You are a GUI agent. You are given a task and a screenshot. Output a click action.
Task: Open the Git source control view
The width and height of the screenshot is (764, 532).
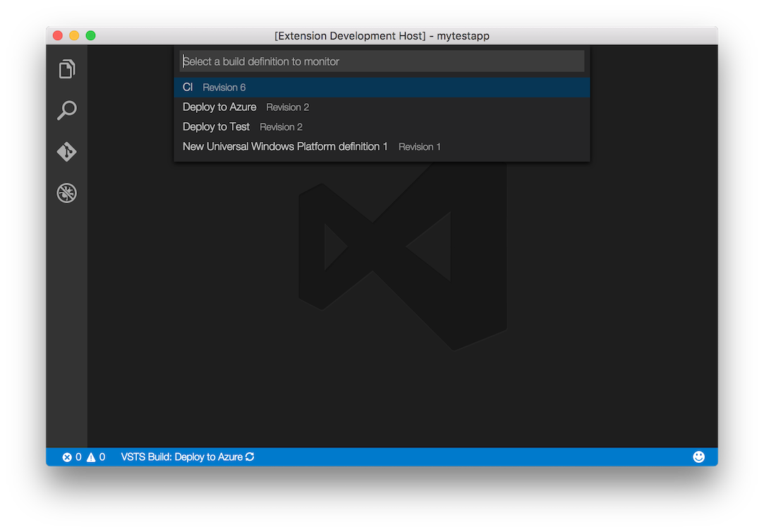tap(67, 152)
